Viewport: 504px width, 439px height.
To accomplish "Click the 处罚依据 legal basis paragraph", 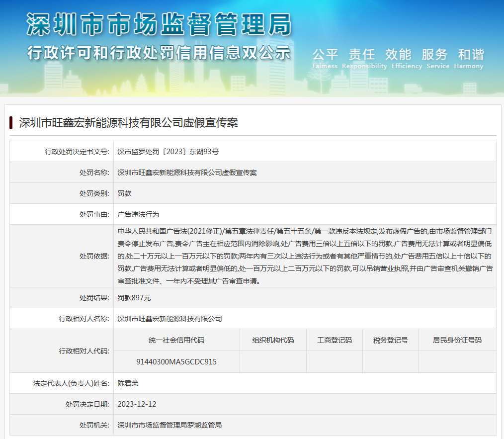I will pos(305,256).
